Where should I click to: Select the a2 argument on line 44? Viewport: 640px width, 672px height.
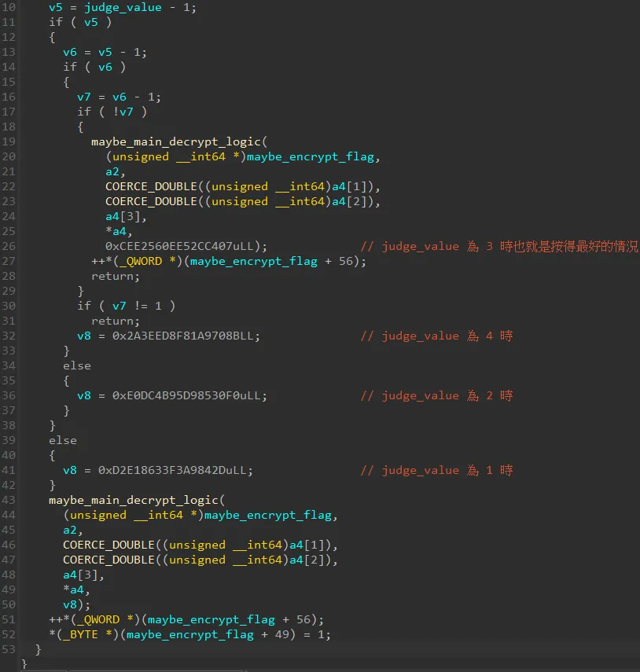coord(68,530)
